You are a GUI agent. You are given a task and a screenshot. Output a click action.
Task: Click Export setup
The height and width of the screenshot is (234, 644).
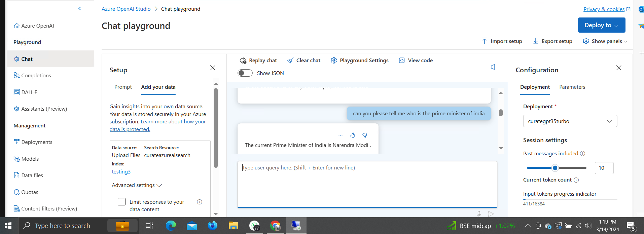[x=552, y=41]
